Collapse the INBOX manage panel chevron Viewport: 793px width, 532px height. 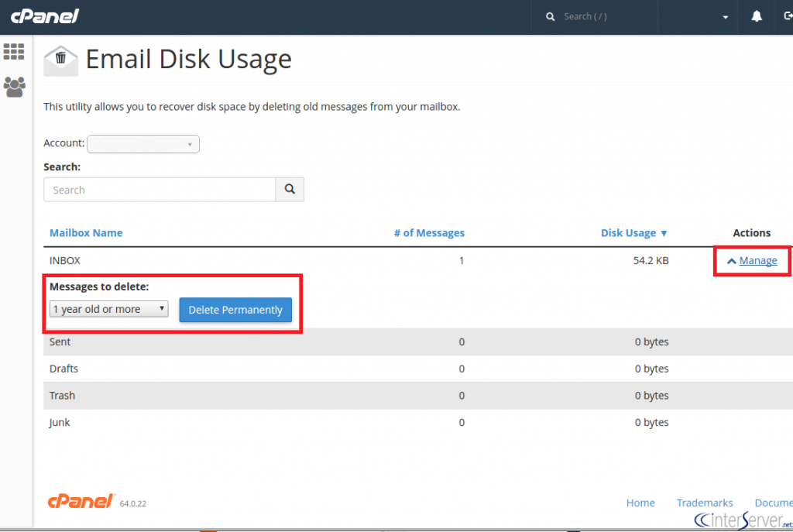pyautogui.click(x=731, y=260)
